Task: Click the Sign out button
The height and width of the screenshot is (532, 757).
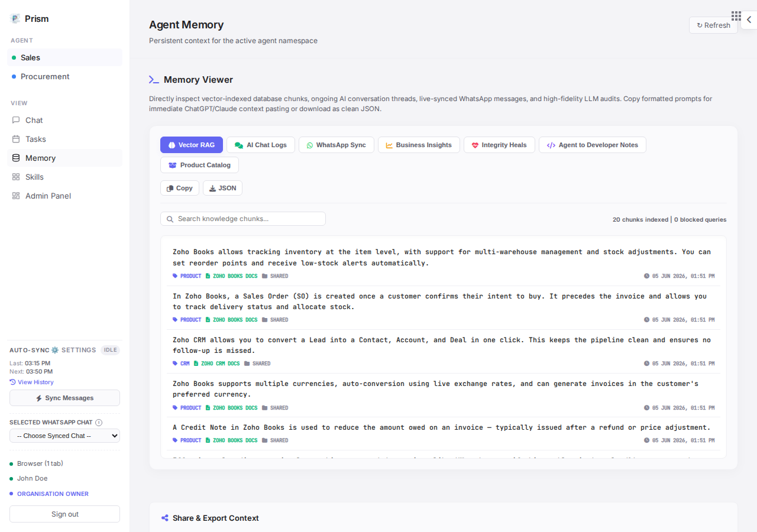Action: (x=64, y=514)
